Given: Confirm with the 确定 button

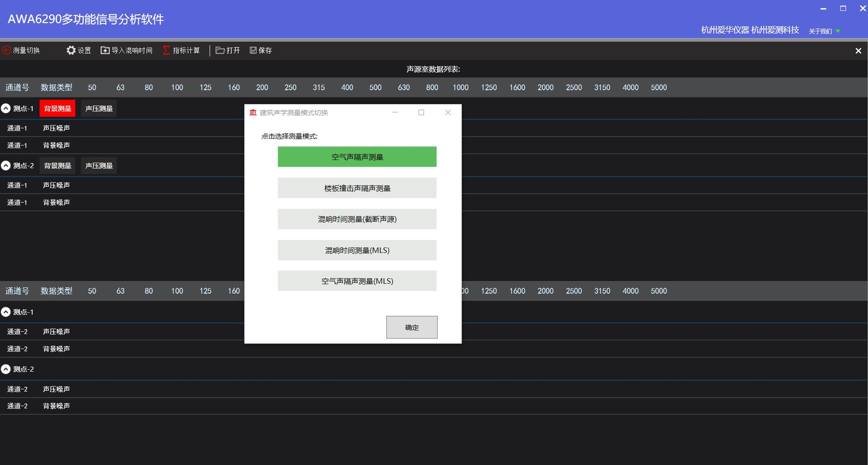Looking at the screenshot, I should (x=411, y=327).
